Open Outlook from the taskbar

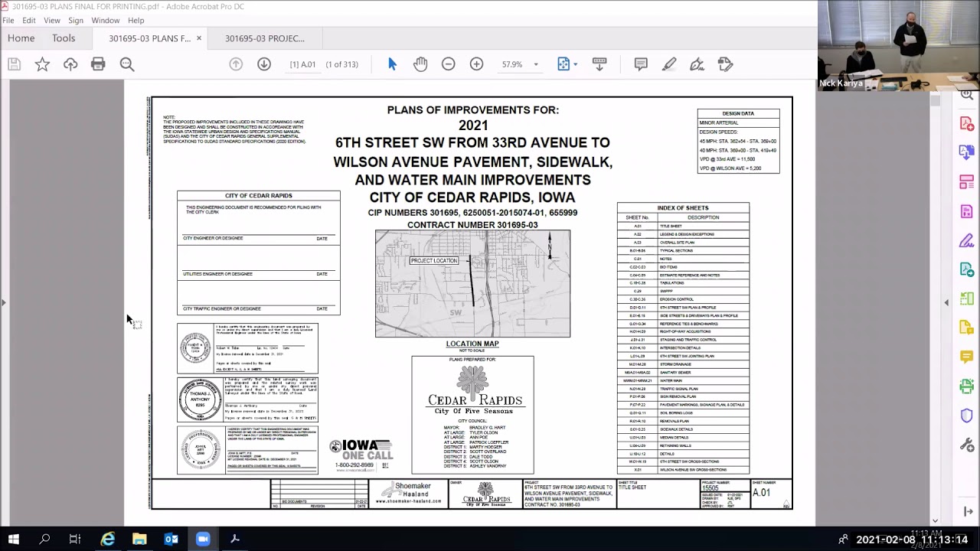(171, 540)
